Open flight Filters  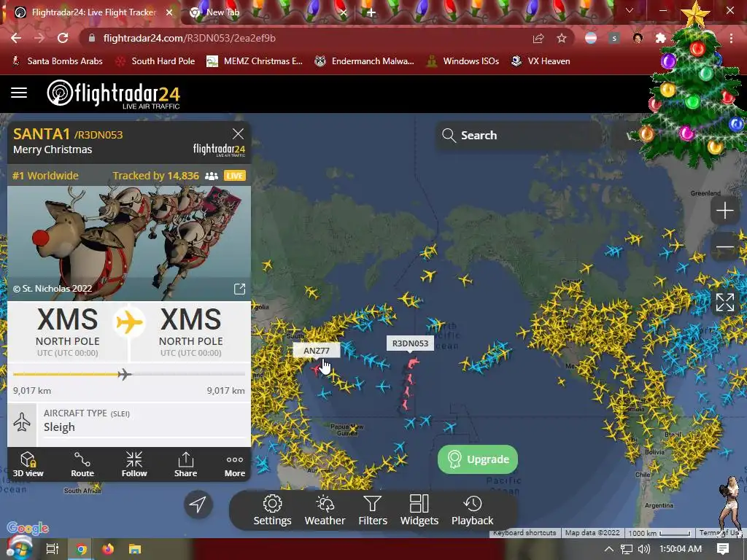pos(373,510)
